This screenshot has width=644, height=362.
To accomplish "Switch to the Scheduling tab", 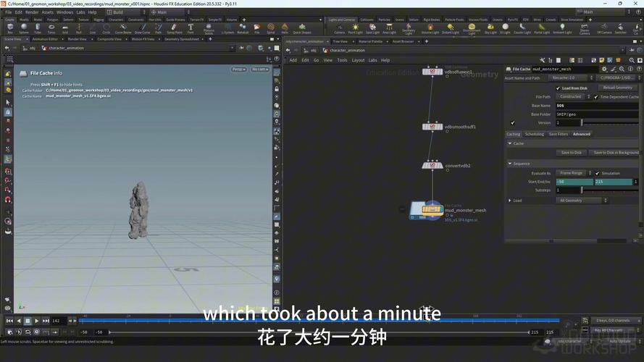I will tap(534, 134).
